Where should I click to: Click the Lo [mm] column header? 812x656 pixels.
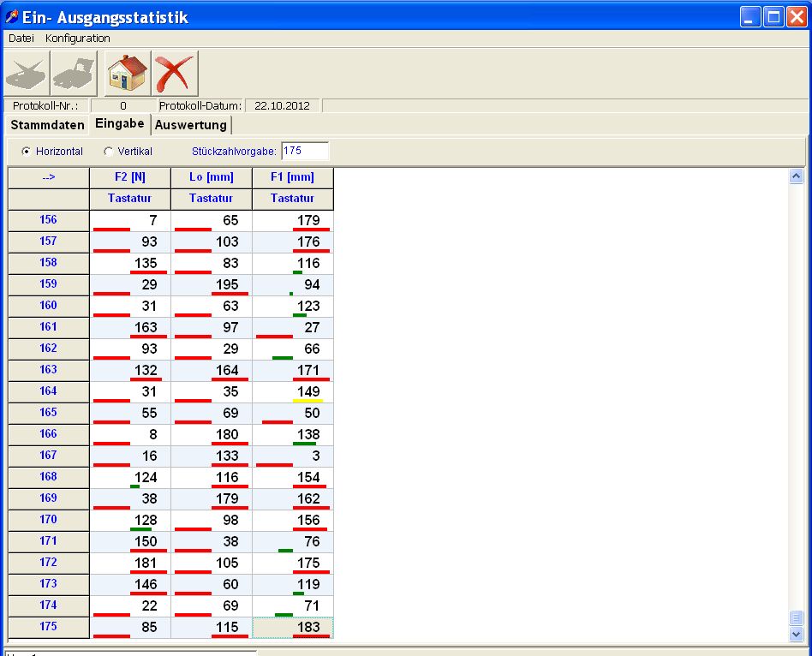click(x=212, y=177)
